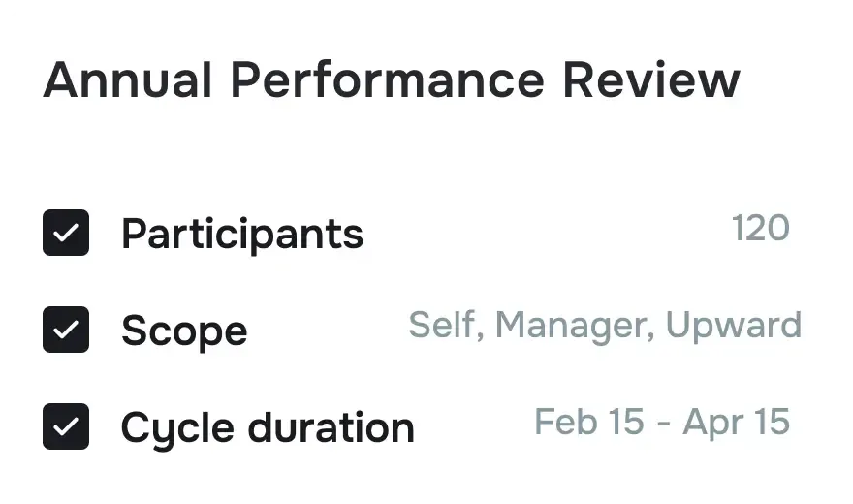Open the Annual Performance Review heading
The image size is (853, 504).
click(392, 79)
